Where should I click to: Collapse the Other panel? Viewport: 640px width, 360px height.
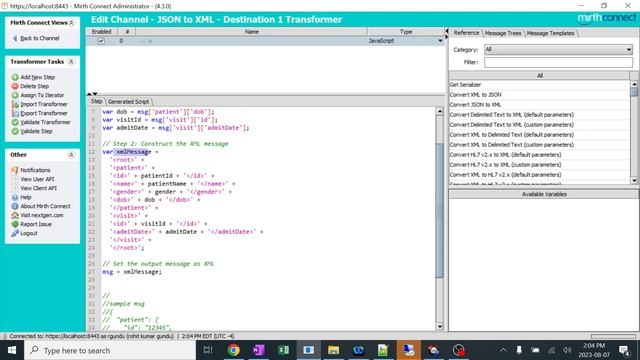[x=71, y=155]
